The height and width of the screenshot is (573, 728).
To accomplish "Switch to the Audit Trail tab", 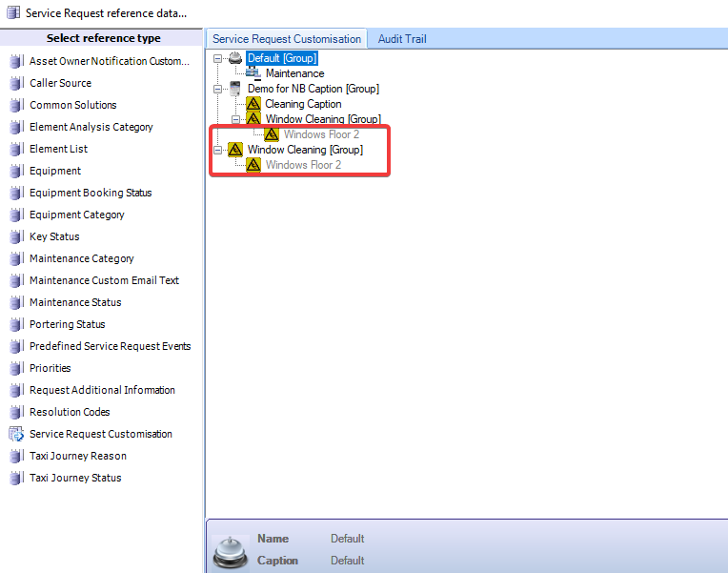I will pyautogui.click(x=401, y=39).
